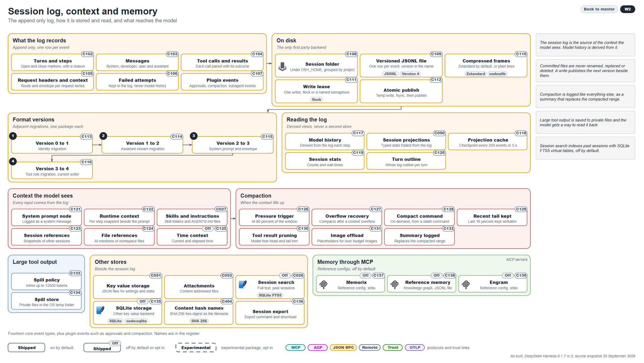This screenshot has width=644, height=363.
Task: Open the Compressed frames card
Action: click(x=486, y=66)
